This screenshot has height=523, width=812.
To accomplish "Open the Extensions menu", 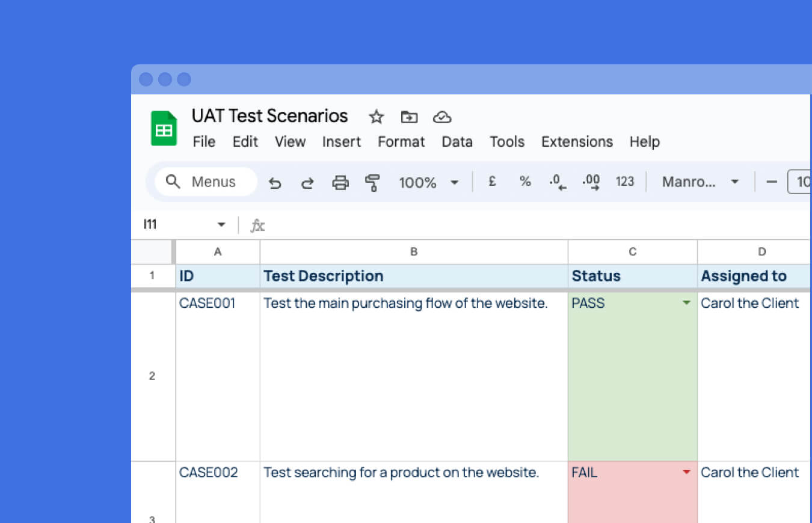I will click(576, 142).
